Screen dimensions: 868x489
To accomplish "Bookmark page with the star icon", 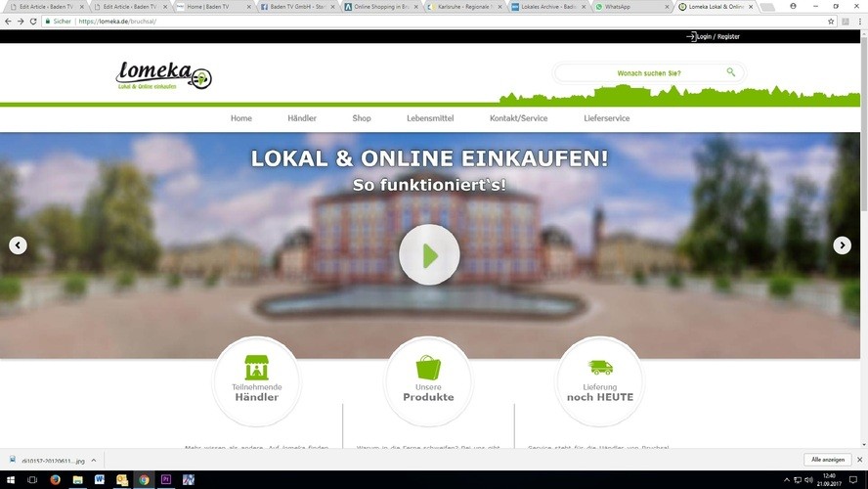I will [x=831, y=21].
